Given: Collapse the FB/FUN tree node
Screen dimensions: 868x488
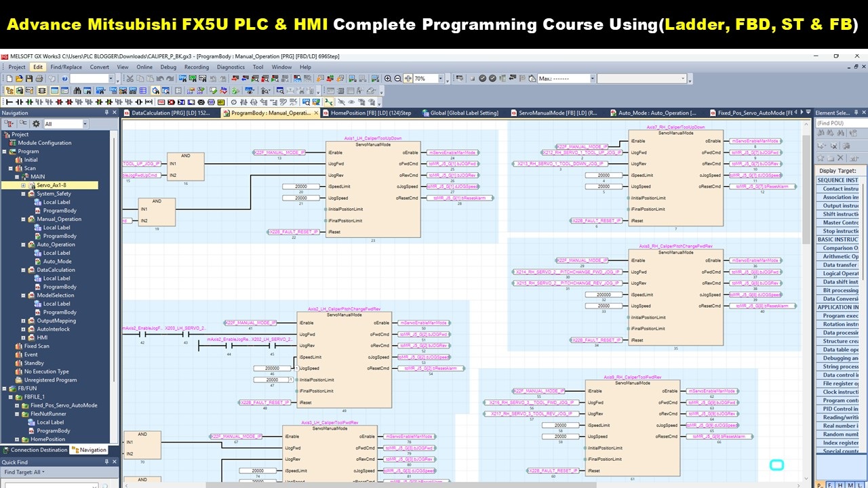Looking at the screenshot, I should 4,388.
